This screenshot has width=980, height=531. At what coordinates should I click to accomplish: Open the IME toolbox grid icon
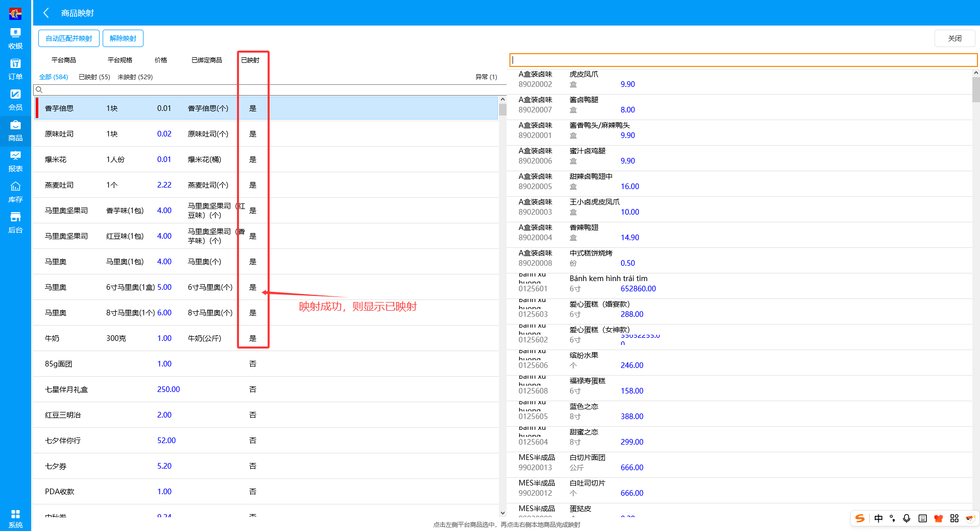tap(954, 518)
